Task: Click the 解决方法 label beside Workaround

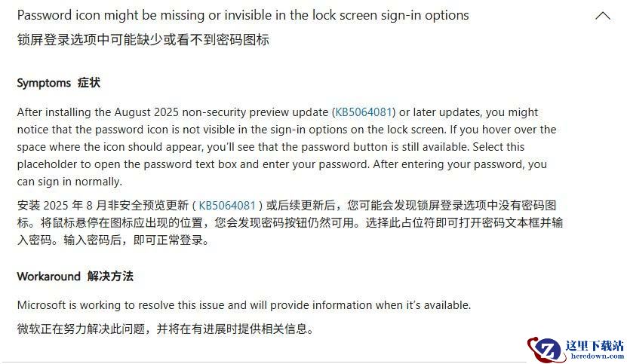Action: [x=110, y=277]
